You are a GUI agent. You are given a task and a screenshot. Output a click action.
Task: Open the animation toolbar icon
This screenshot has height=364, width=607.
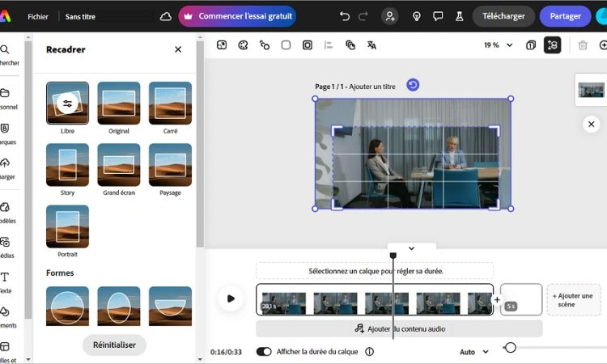pyautogui.click(x=265, y=45)
